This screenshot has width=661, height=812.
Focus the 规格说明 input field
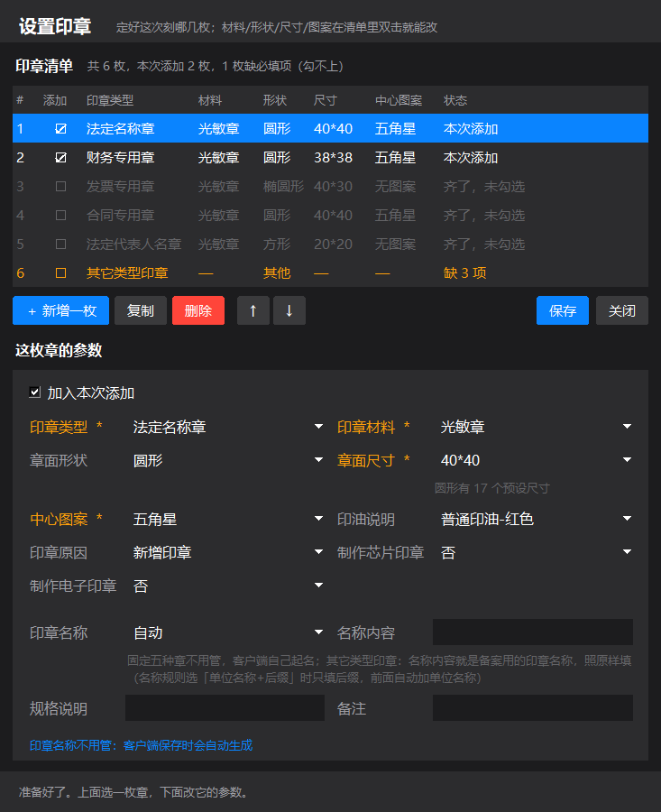click(x=225, y=708)
